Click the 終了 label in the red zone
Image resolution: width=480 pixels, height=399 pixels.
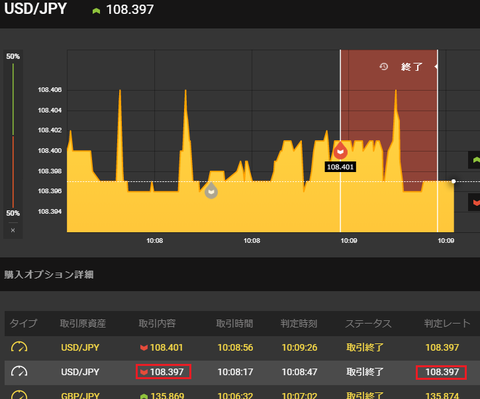point(412,67)
